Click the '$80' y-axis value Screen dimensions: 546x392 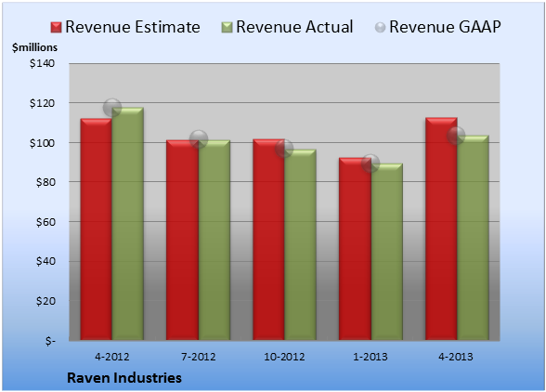click(45, 182)
